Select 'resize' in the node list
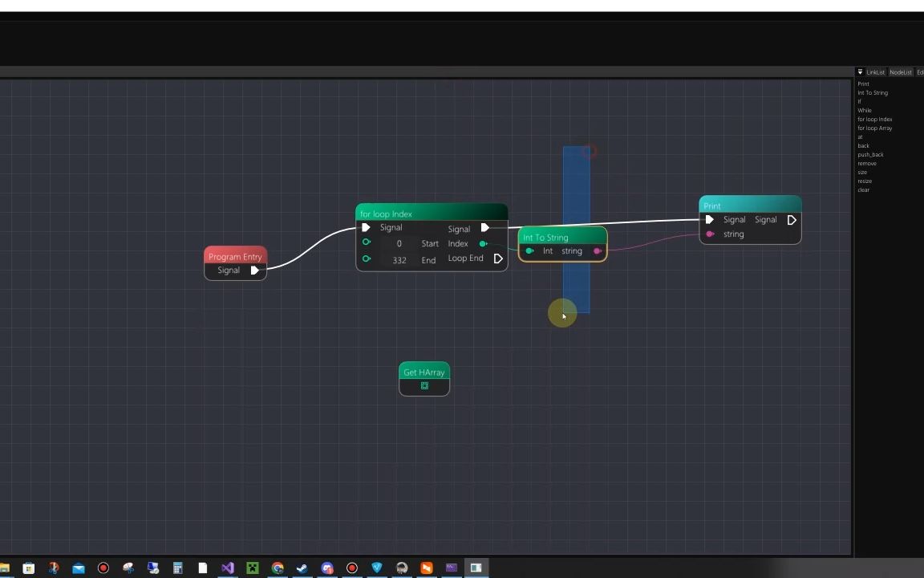 [x=865, y=181]
